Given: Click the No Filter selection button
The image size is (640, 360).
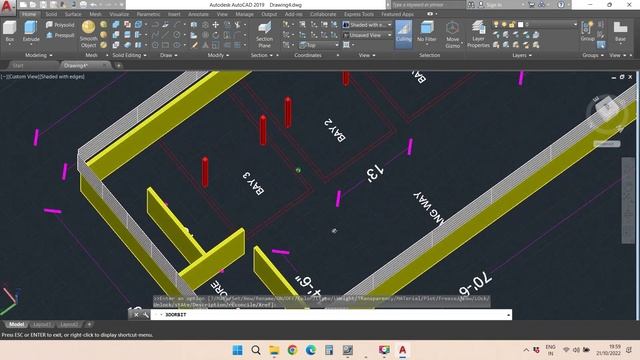Looking at the screenshot, I should (x=427, y=32).
